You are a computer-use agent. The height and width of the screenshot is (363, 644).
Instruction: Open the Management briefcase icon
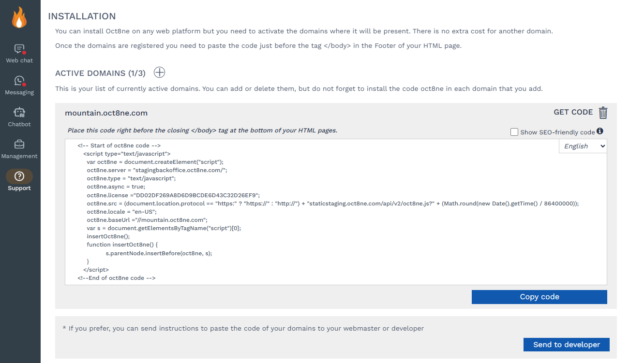[x=19, y=145]
